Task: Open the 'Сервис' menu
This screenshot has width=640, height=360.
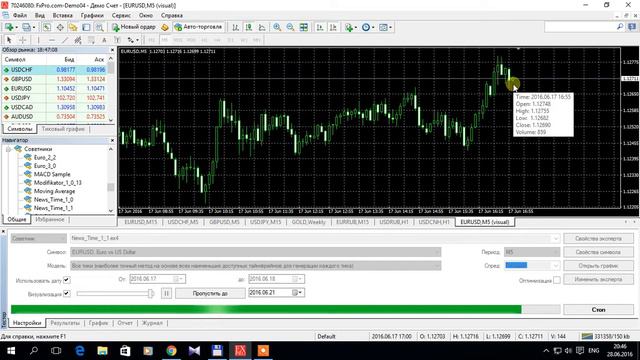Action: tap(121, 16)
